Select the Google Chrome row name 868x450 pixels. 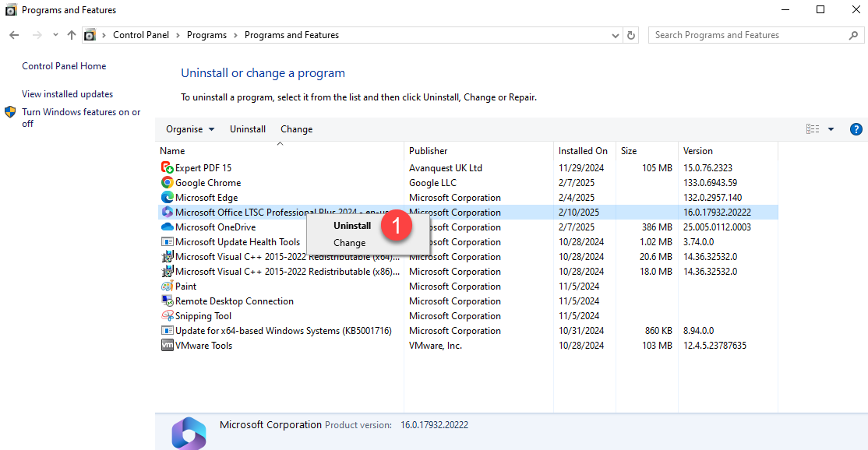(x=208, y=183)
